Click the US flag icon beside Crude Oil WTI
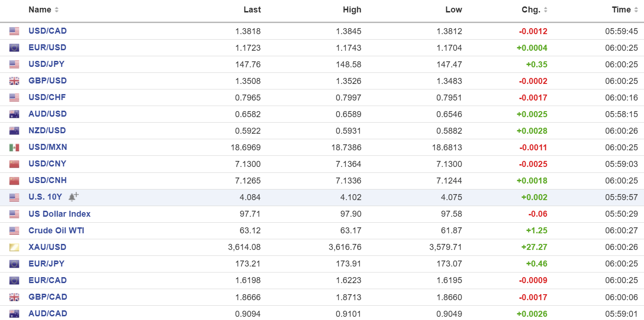This screenshot has height=320, width=644. tap(14, 231)
